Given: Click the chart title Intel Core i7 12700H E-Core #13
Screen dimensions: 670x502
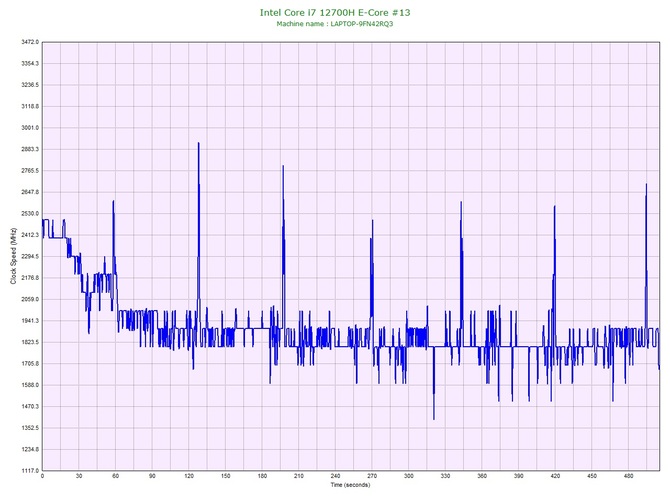Looking at the screenshot, I should tap(335, 12).
